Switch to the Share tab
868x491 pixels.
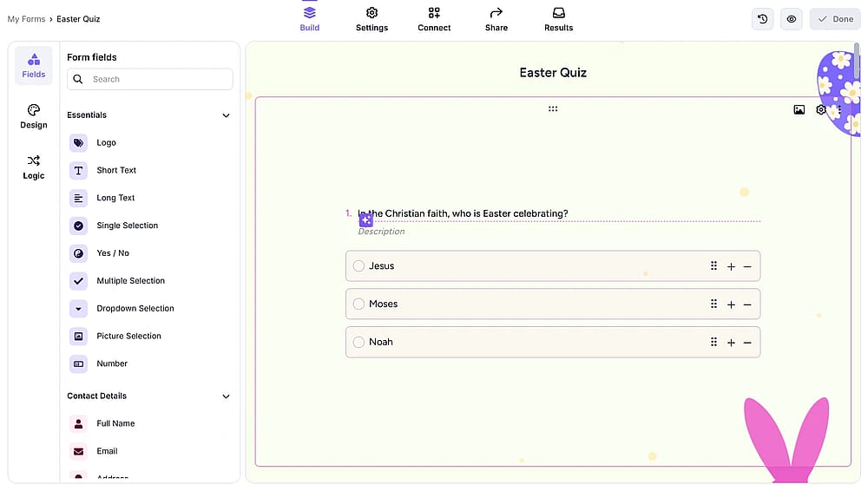click(496, 19)
